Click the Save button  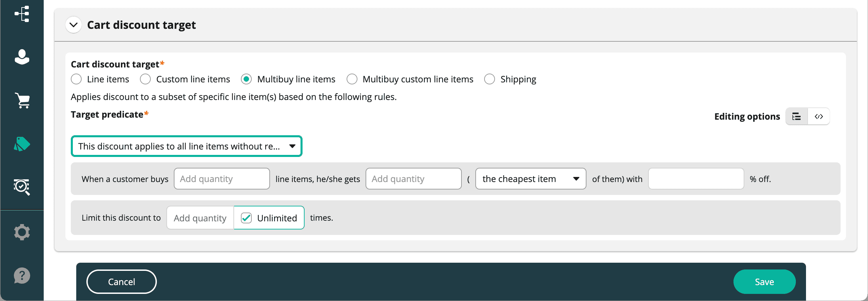(764, 282)
